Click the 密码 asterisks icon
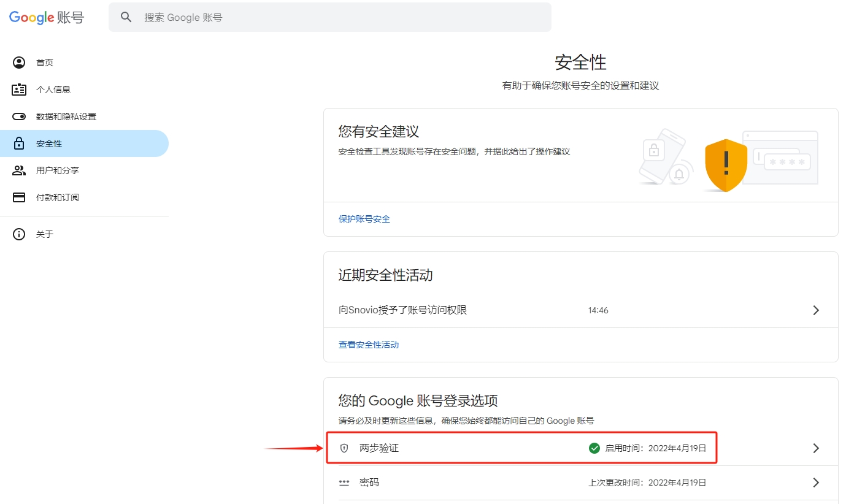Viewport: 865px width, 504px height. (344, 483)
